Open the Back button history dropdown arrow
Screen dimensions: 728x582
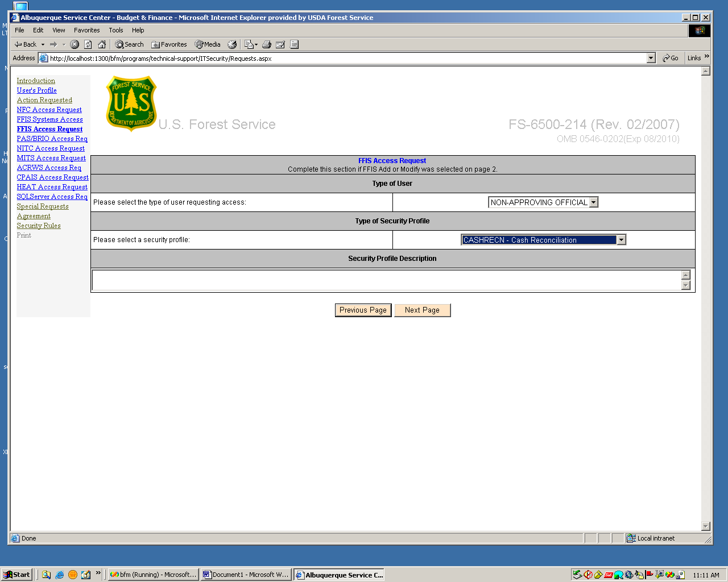click(x=43, y=44)
